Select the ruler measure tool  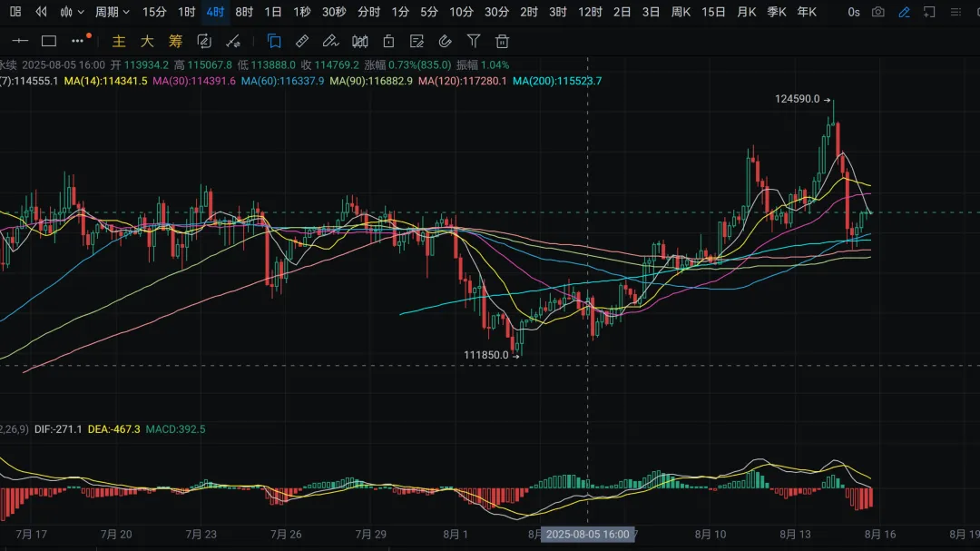pyautogui.click(x=302, y=41)
